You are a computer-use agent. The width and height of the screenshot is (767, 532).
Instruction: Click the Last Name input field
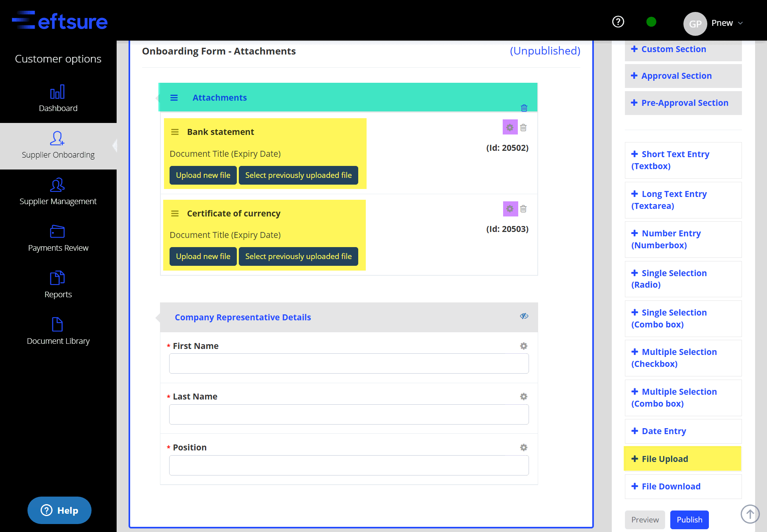349,414
